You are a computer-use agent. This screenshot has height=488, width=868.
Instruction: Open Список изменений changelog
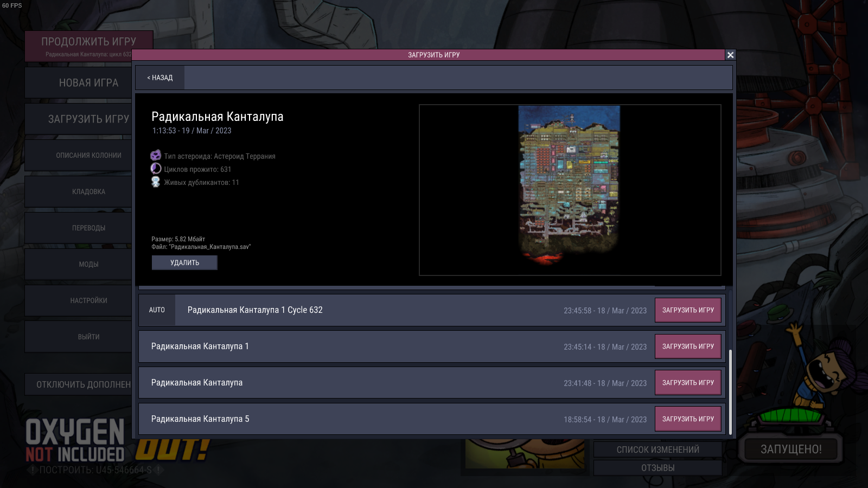click(658, 450)
